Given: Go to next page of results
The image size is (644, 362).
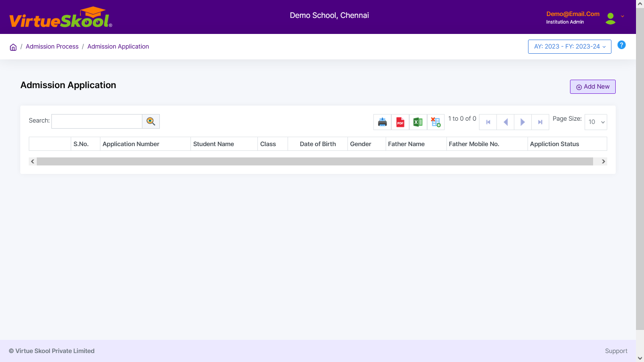Looking at the screenshot, I should [523, 122].
